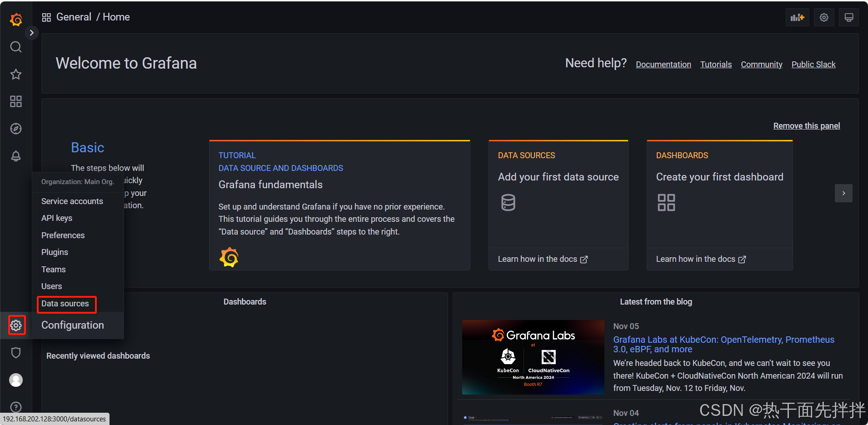
Task: Select Teams menu item
Action: [54, 269]
